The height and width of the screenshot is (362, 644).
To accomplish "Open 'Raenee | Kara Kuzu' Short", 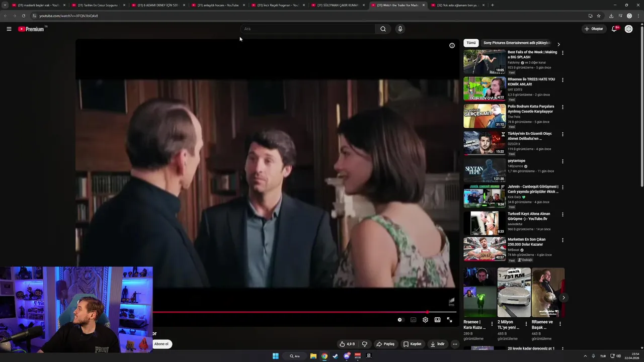I will pos(480,293).
